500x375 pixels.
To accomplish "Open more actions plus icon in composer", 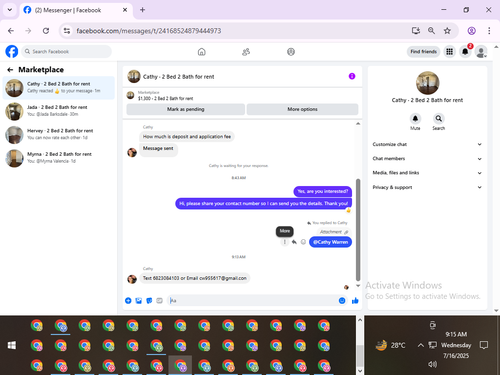I will pos(128,301).
